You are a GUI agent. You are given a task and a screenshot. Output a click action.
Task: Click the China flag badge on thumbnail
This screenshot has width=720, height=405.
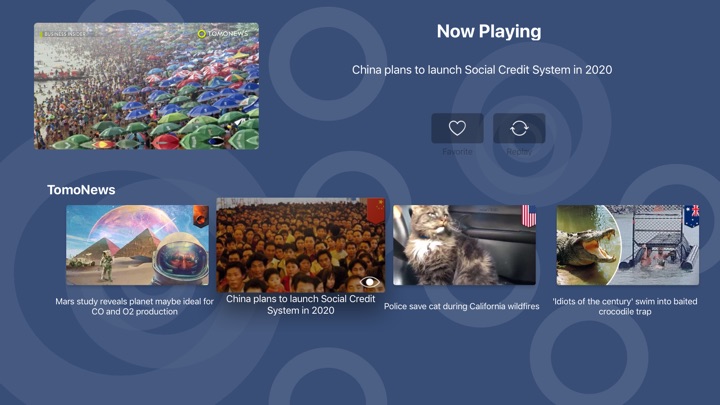pos(376,210)
